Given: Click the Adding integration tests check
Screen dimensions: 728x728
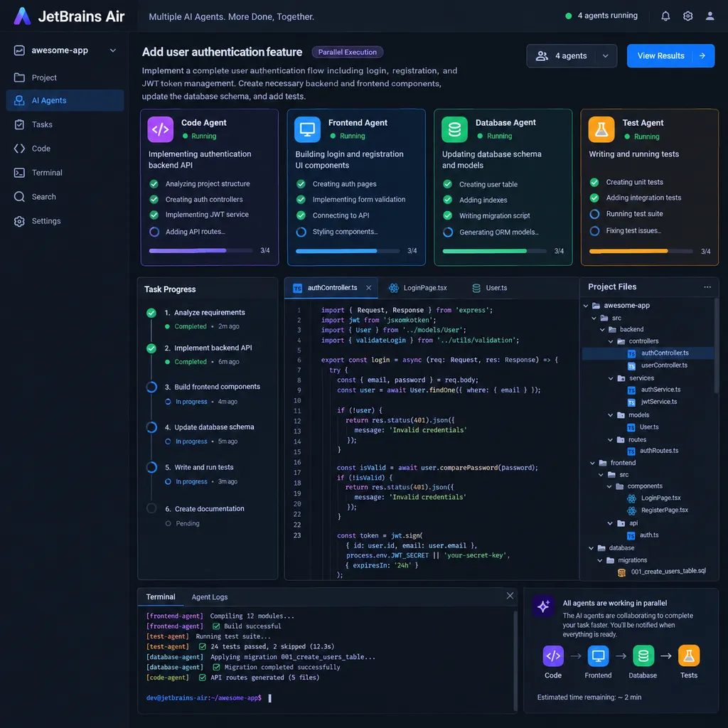Looking at the screenshot, I should [x=594, y=198].
